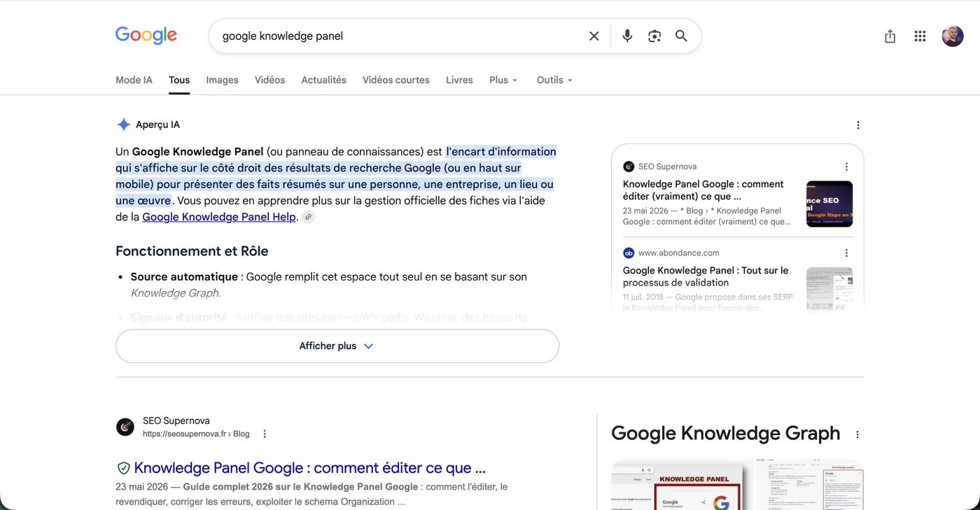Open the Actualités tab
Screen dimensions: 980x510
click(x=323, y=80)
